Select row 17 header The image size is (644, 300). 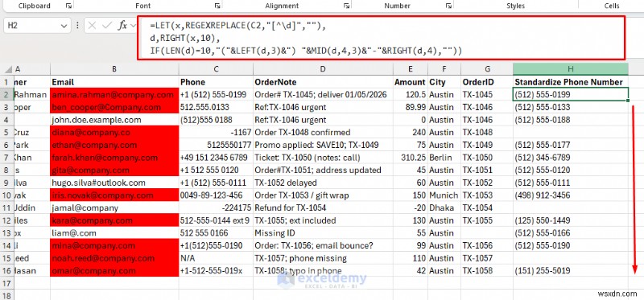(x=6, y=284)
